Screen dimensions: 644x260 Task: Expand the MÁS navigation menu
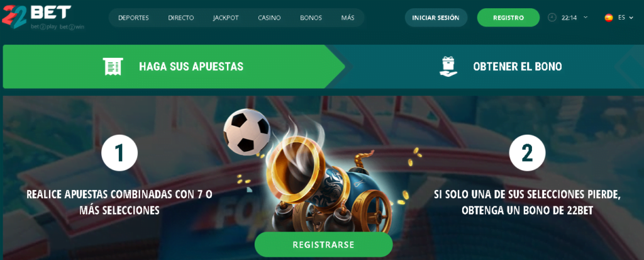click(347, 18)
